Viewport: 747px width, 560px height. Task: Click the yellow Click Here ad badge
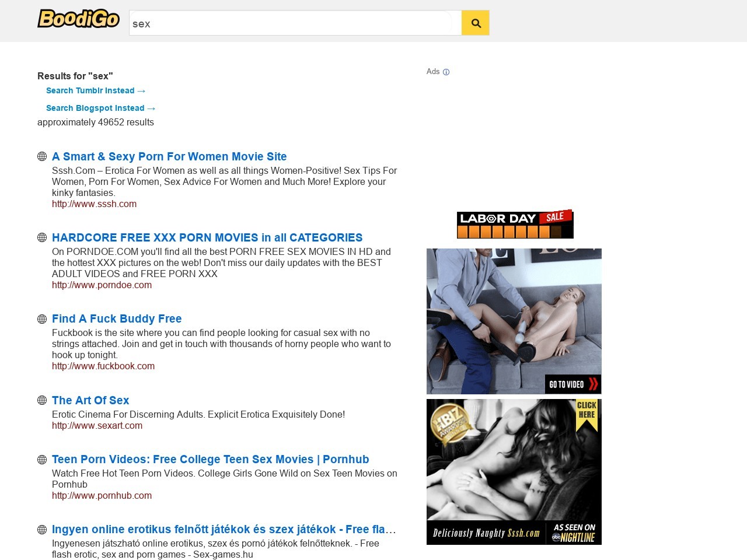587,414
